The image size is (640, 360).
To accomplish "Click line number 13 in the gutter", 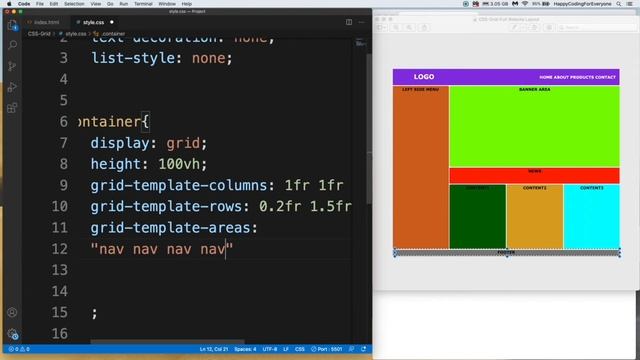I will tap(60, 270).
